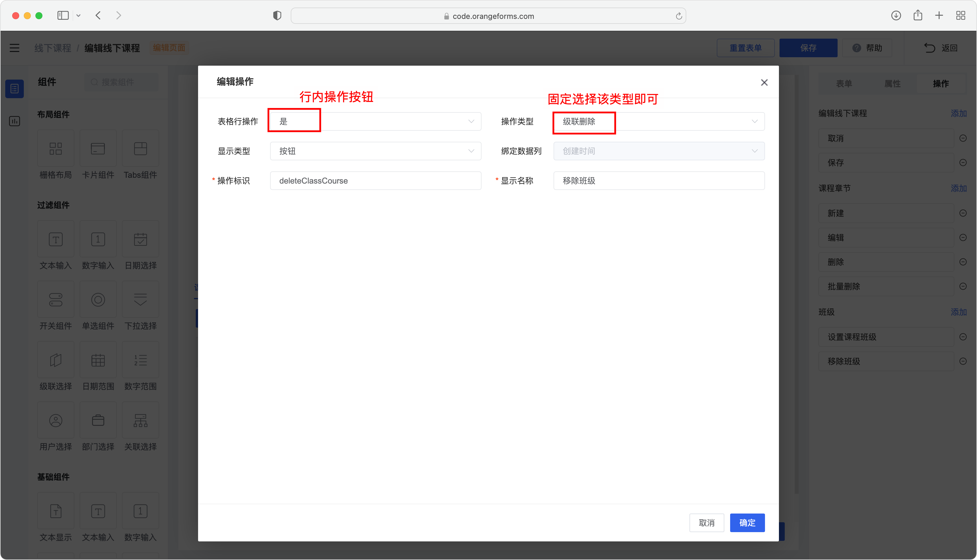Screen dimensions: 977x560
Task: Click the 操作标识 input field
Action: [375, 181]
